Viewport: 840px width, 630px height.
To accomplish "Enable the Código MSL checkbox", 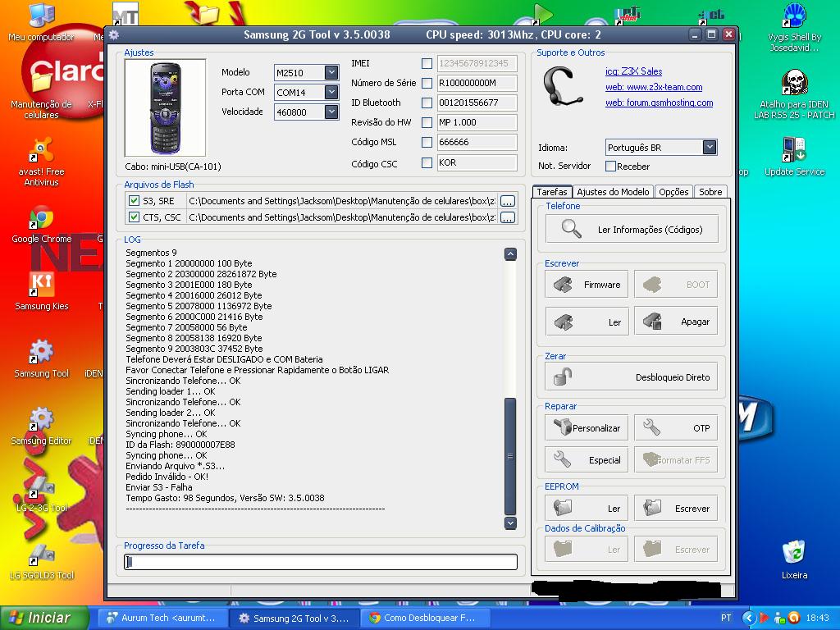I will click(x=427, y=143).
